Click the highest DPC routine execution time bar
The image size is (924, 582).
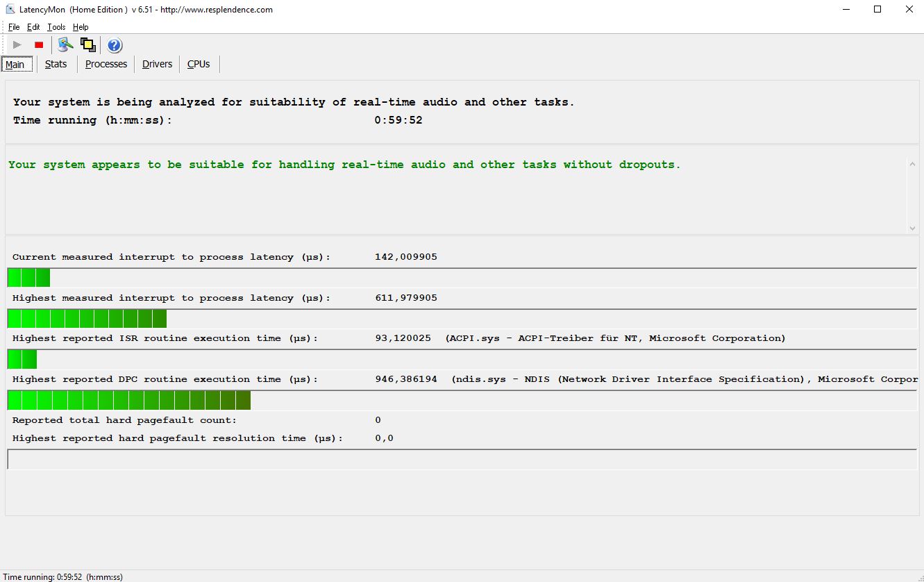tap(129, 401)
